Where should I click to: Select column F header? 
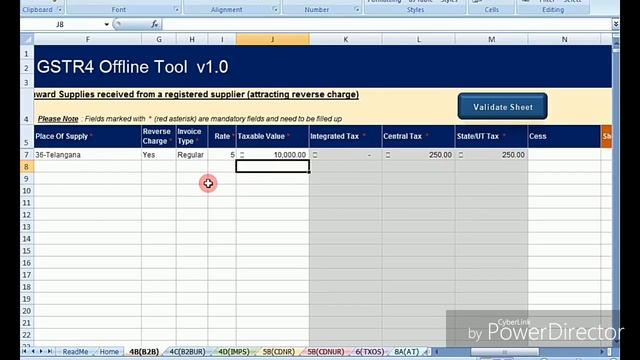88,39
